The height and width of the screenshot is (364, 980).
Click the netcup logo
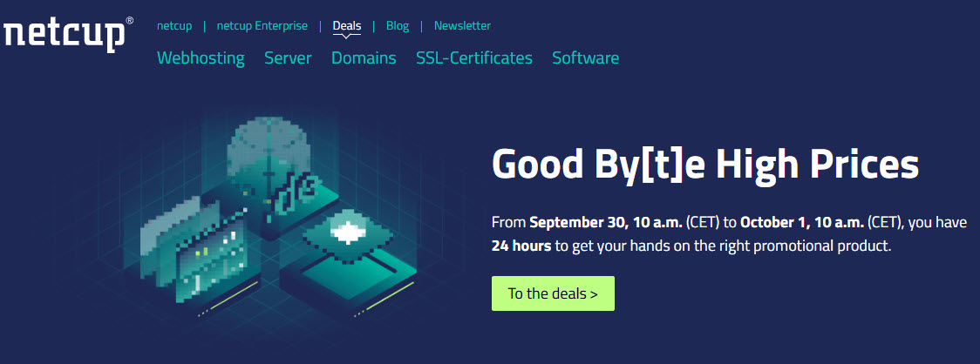[x=67, y=34]
